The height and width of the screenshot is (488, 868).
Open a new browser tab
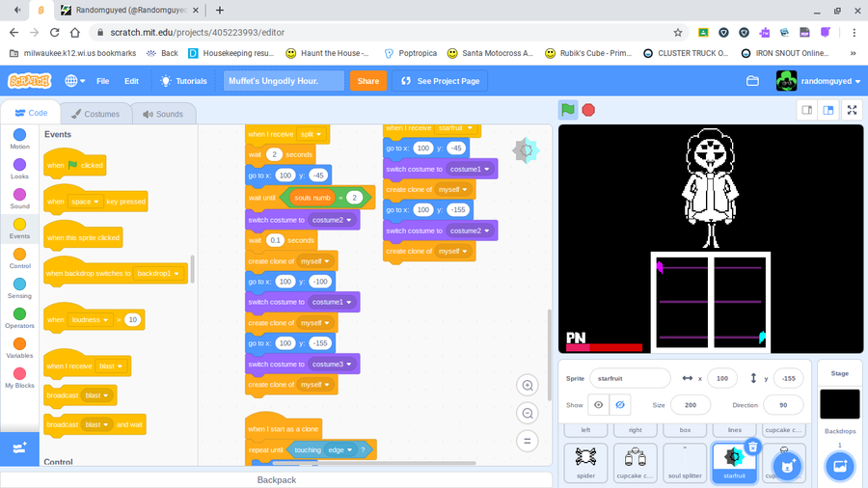point(220,10)
